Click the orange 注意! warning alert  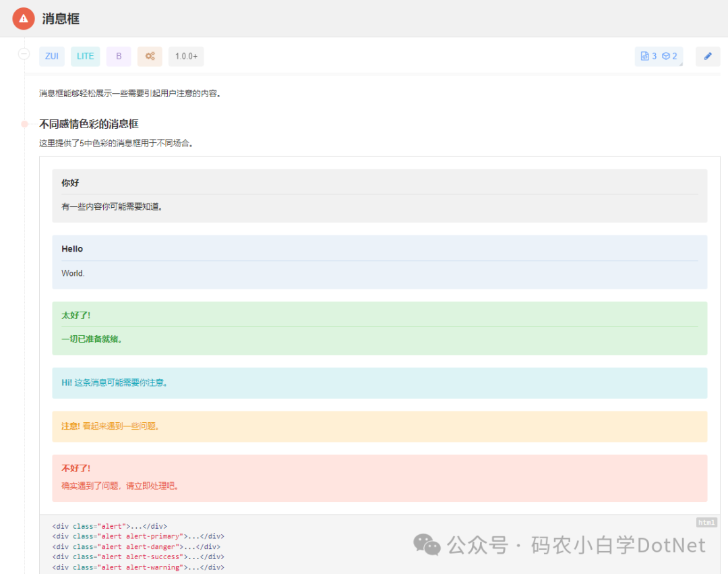[x=380, y=426]
